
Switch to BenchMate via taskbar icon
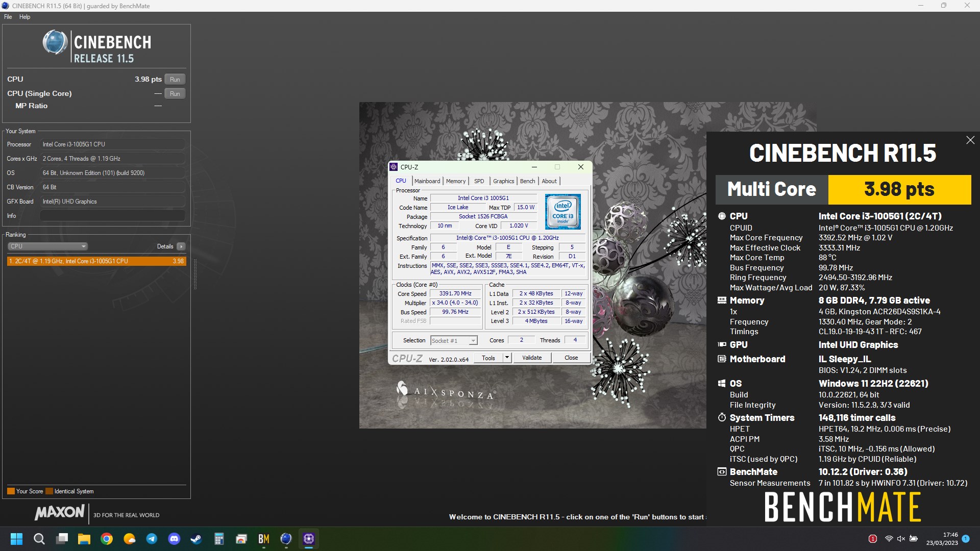click(264, 539)
